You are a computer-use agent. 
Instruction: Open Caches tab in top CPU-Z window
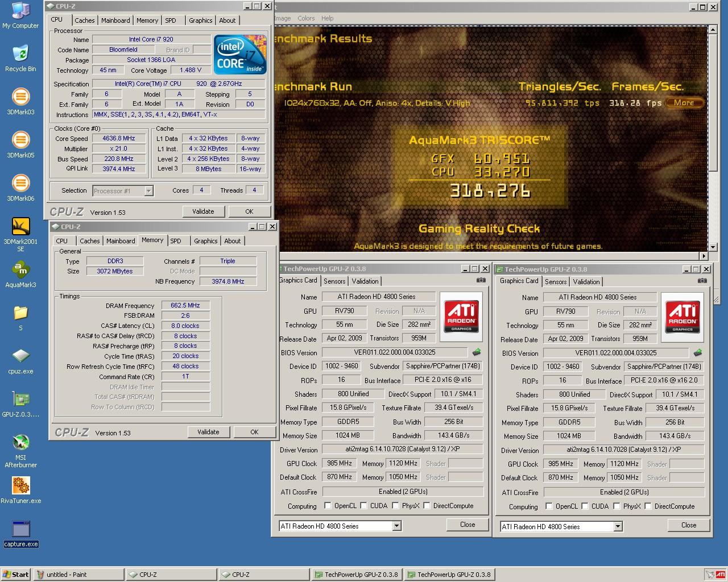[84, 20]
